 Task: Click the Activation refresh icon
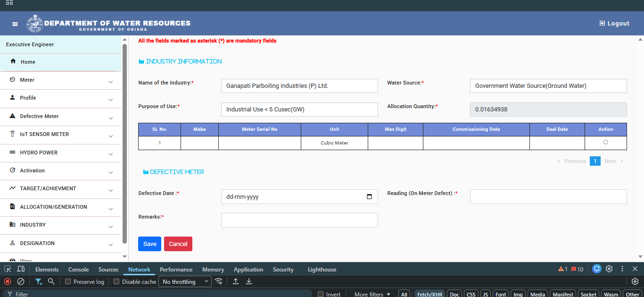(x=12, y=170)
